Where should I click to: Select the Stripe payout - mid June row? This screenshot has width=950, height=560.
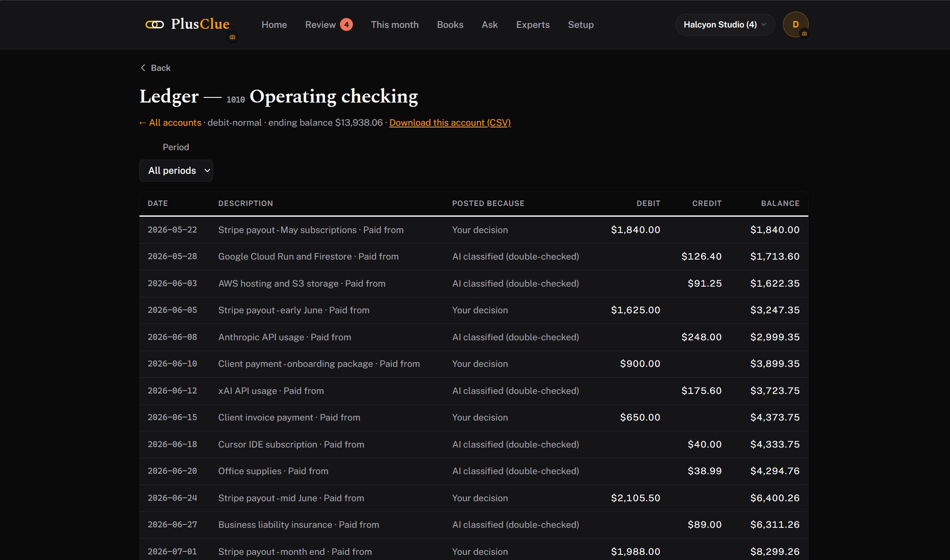click(x=473, y=498)
